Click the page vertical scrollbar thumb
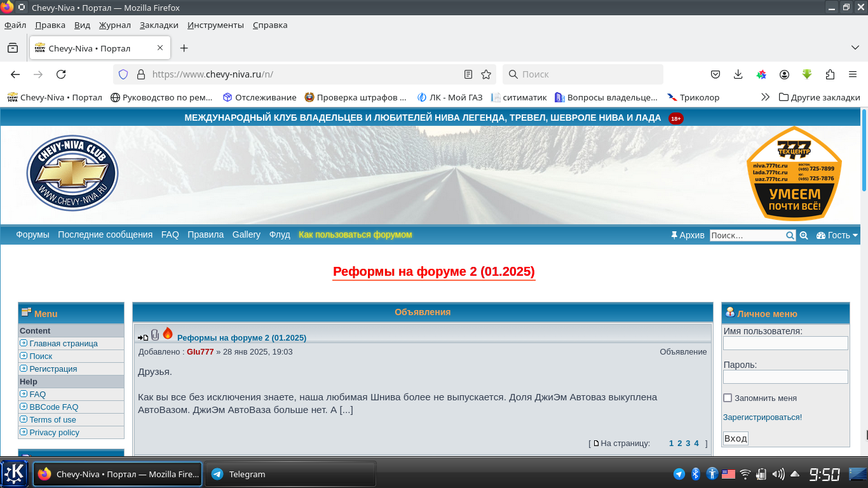The image size is (868, 488). (x=864, y=150)
